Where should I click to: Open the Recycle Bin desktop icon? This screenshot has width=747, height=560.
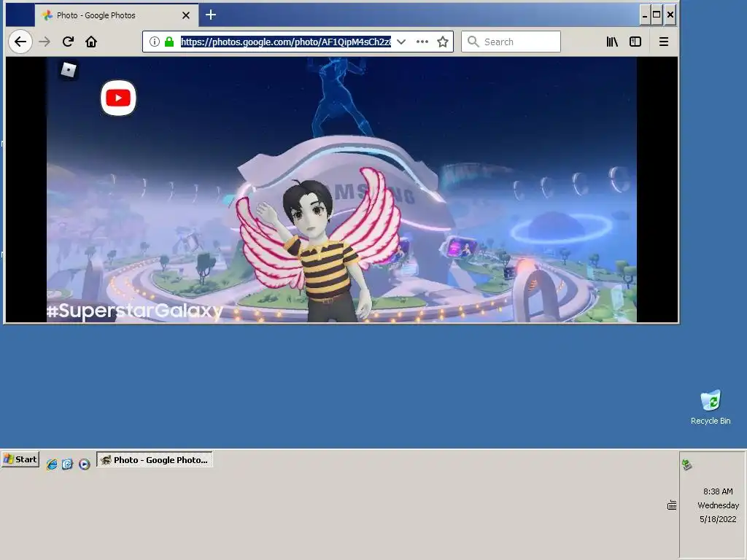[x=711, y=408]
